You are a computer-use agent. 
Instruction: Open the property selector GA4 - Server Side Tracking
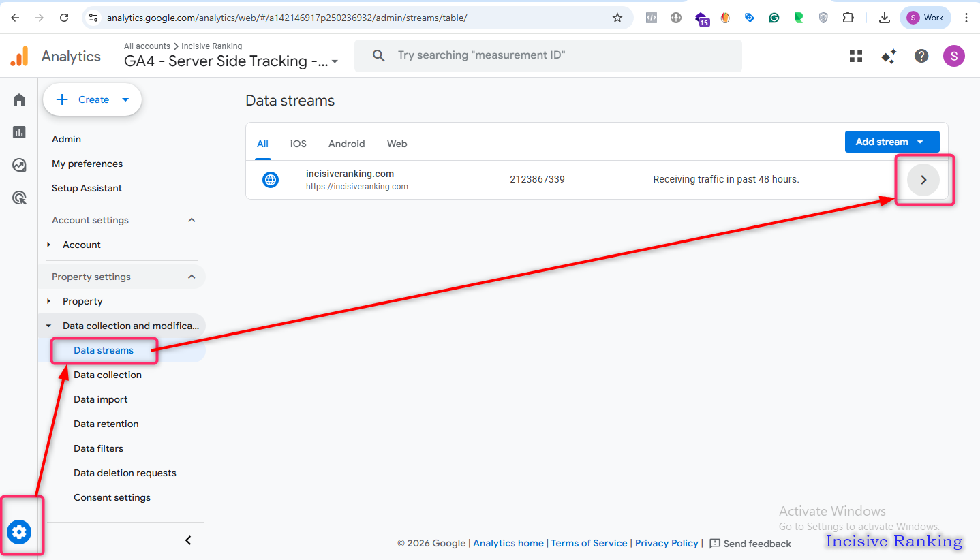tap(231, 61)
